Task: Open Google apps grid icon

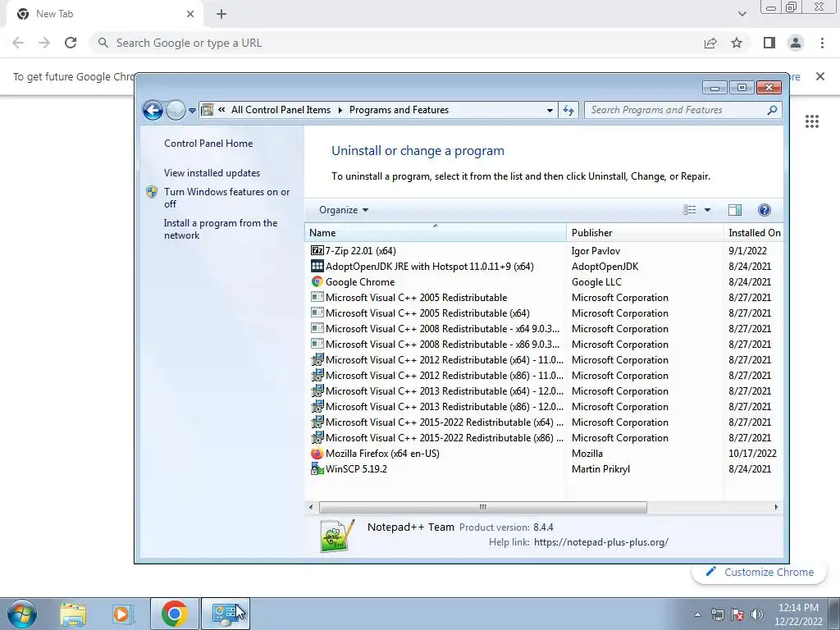Action: pyautogui.click(x=812, y=121)
